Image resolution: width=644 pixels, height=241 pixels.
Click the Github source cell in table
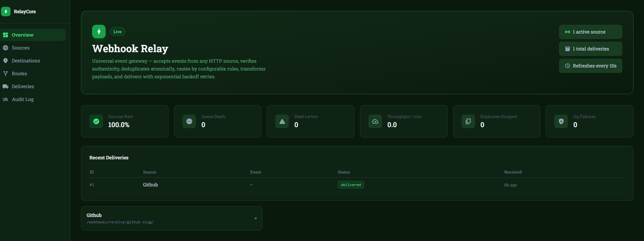(150, 185)
